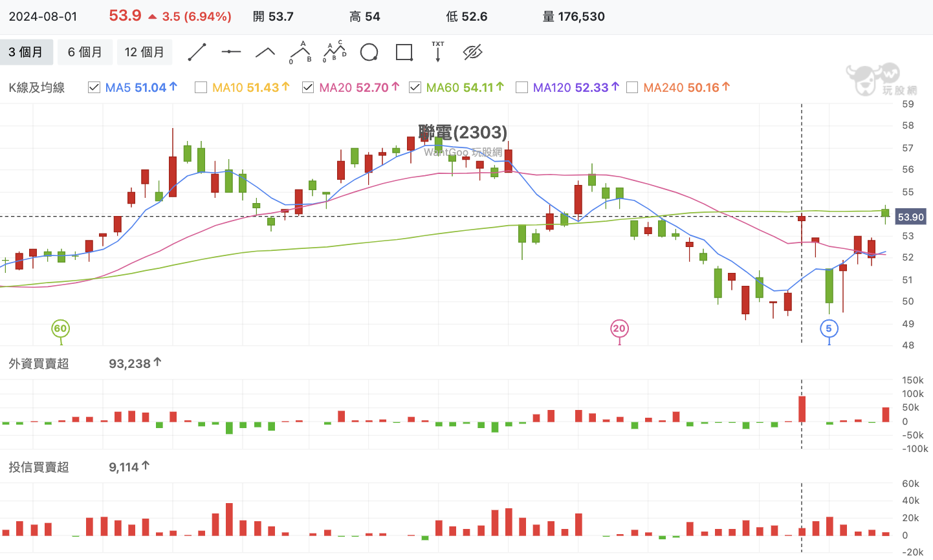Viewport: 933px width, 560px height.
Task: Select the 0-A-B-C-D wave pattern tool
Action: coord(335,52)
